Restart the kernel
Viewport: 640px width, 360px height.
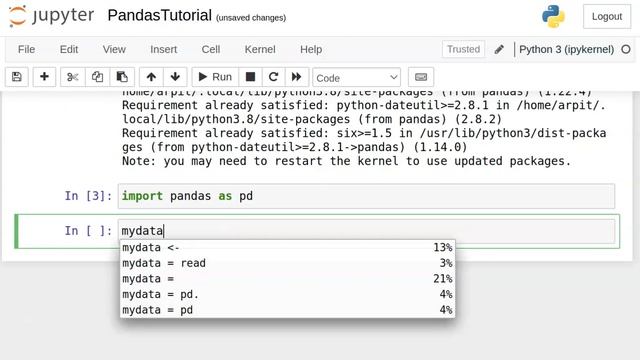tap(273, 77)
